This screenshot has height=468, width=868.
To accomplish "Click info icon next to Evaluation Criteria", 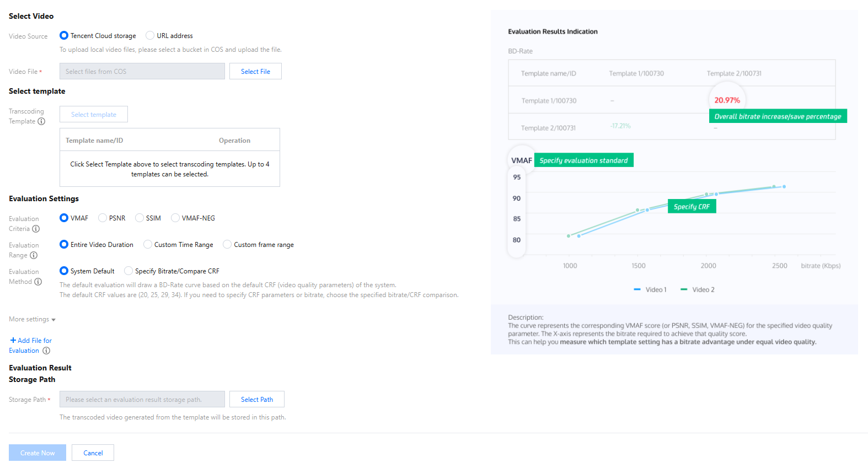I will click(36, 229).
